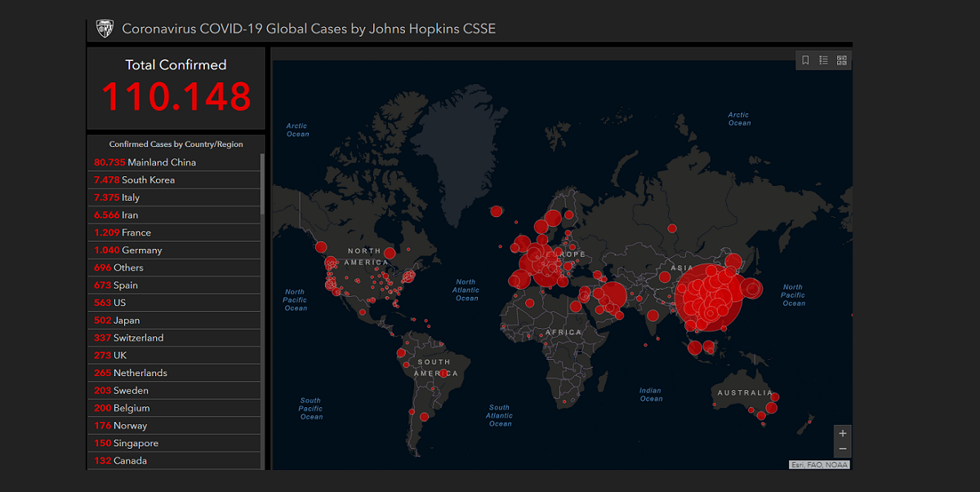
Task: Click the Total Confirmed 110.148 counter
Action: click(176, 87)
